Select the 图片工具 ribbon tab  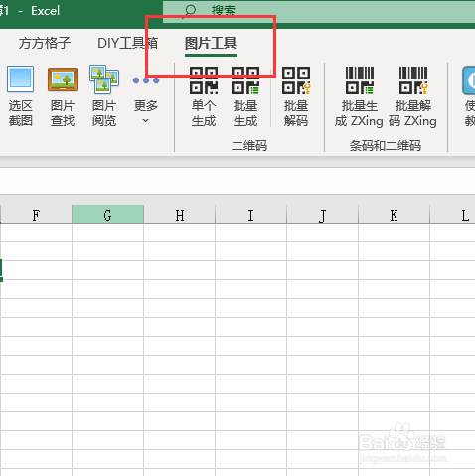click(211, 43)
